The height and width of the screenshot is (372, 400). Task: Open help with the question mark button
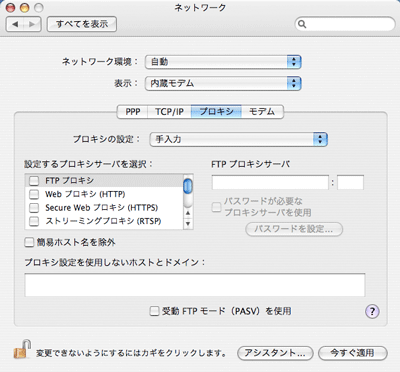point(372,312)
